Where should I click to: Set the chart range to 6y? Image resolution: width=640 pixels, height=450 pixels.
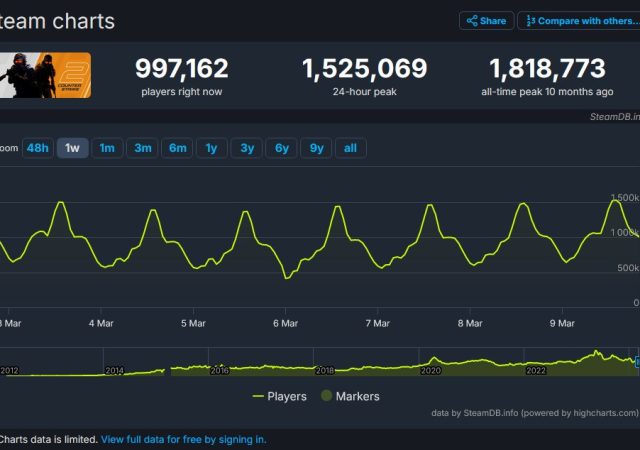coord(281,148)
